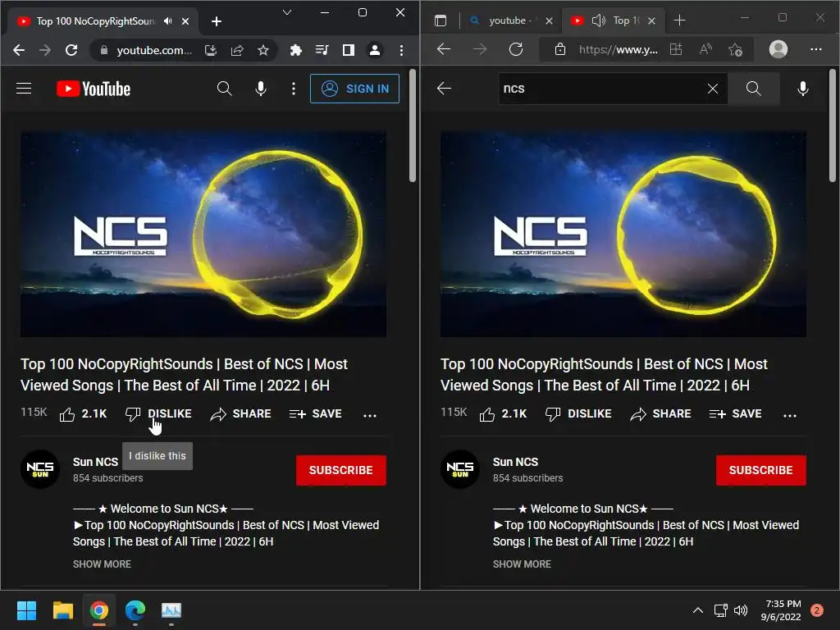
Task: Open new tab in Edge
Action: (679, 21)
